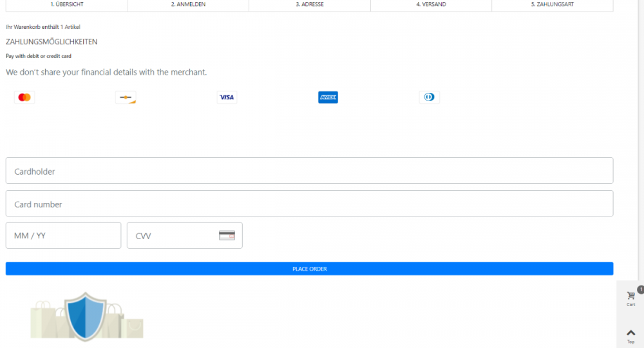Image resolution: width=644 pixels, height=348 pixels.
Task: Open the shopping Cart icon
Action: pyautogui.click(x=630, y=296)
